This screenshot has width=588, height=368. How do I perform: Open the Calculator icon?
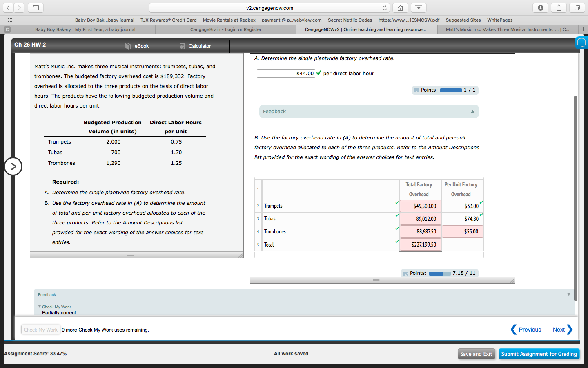pyautogui.click(x=182, y=46)
